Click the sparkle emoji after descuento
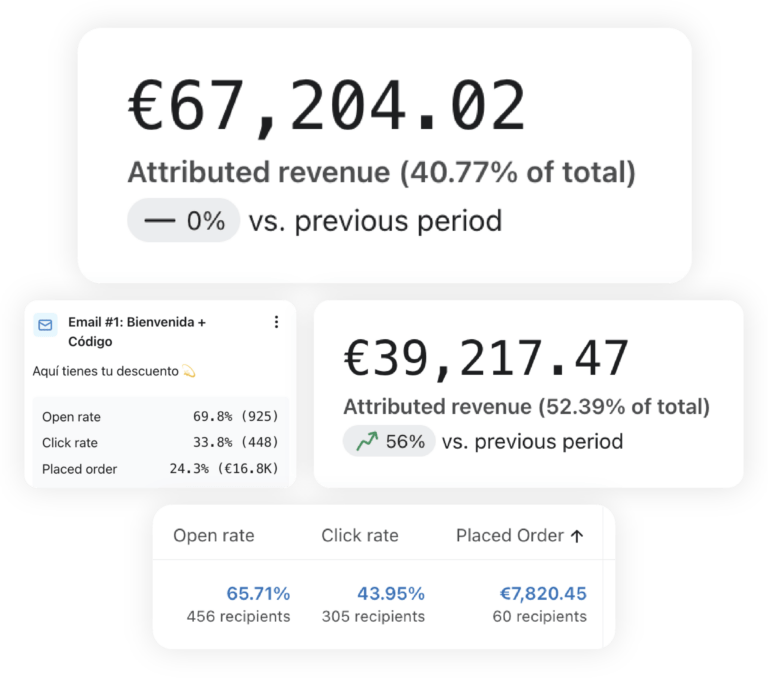The image size is (768, 686). (189, 372)
